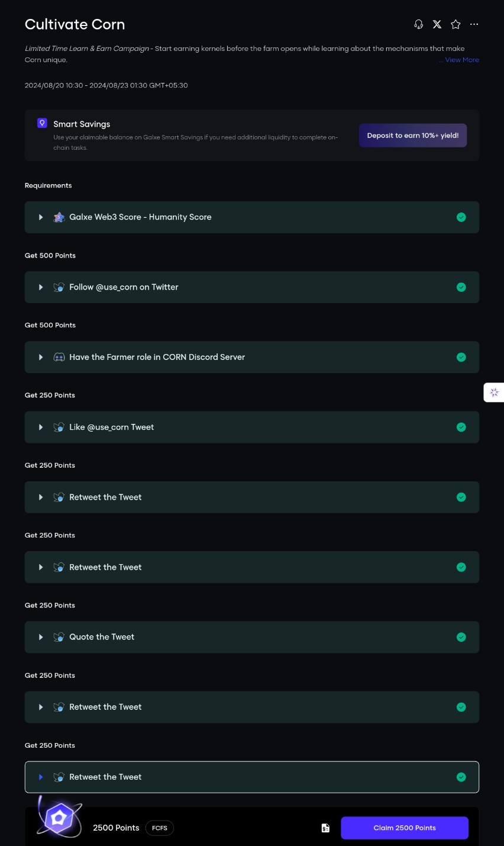Click the Smart Savings lightbulb icon
Viewport: 504px width, 846px height.
(x=42, y=123)
